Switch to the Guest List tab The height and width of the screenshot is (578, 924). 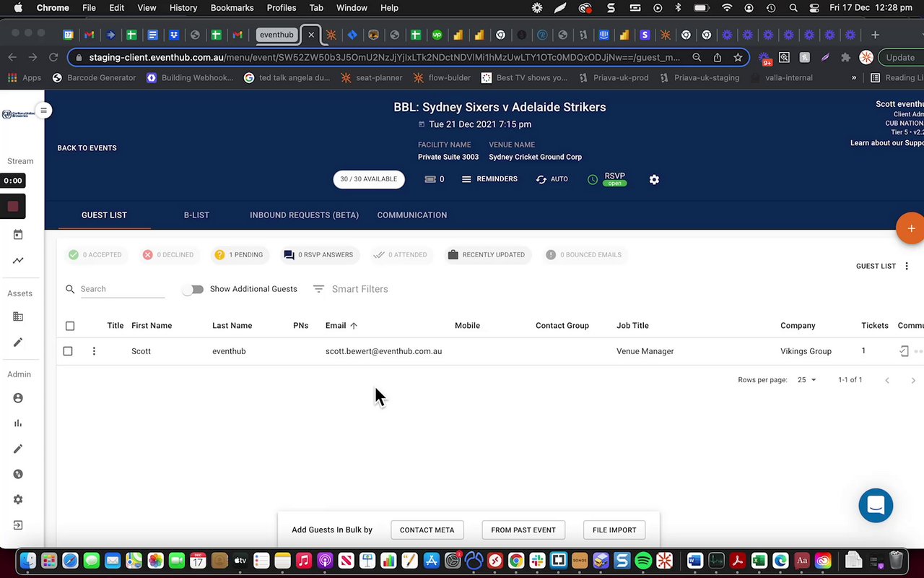click(104, 215)
